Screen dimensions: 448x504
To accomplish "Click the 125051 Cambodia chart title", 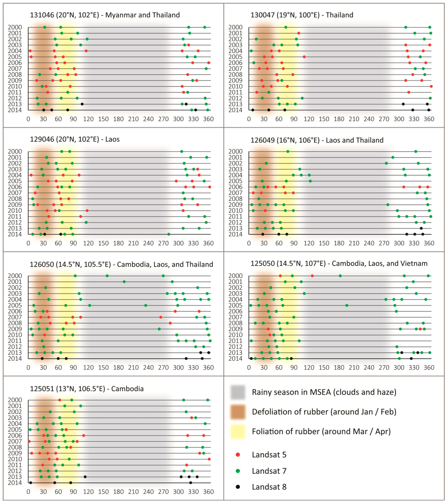I will point(87,389).
